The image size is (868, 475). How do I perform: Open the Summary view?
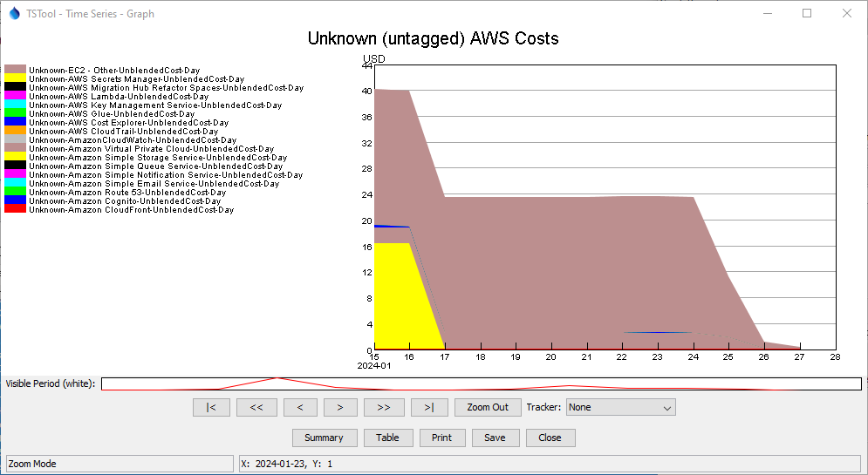(325, 438)
